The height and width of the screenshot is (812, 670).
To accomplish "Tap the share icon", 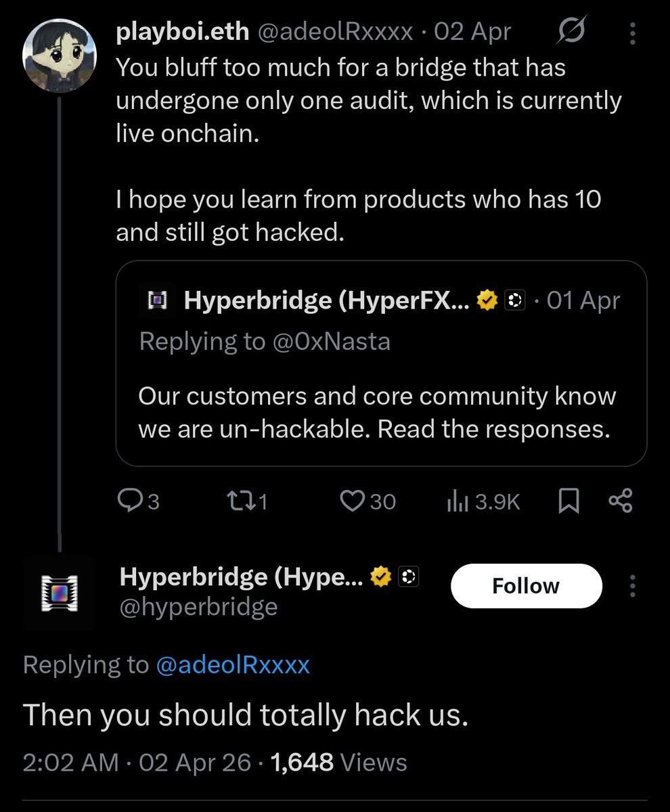I will point(620,501).
